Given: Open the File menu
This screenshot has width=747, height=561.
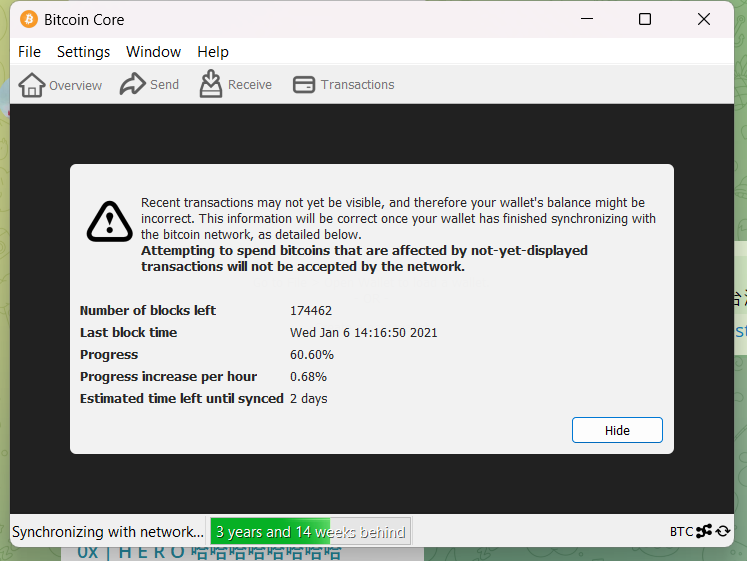Looking at the screenshot, I should pyautogui.click(x=30, y=51).
